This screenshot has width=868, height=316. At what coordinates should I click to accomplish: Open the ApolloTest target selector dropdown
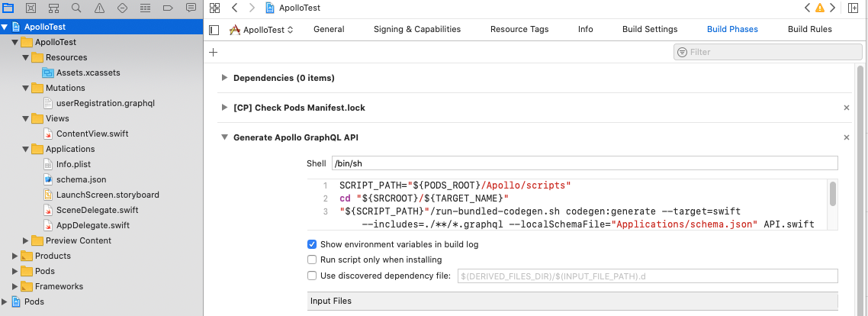click(x=262, y=29)
